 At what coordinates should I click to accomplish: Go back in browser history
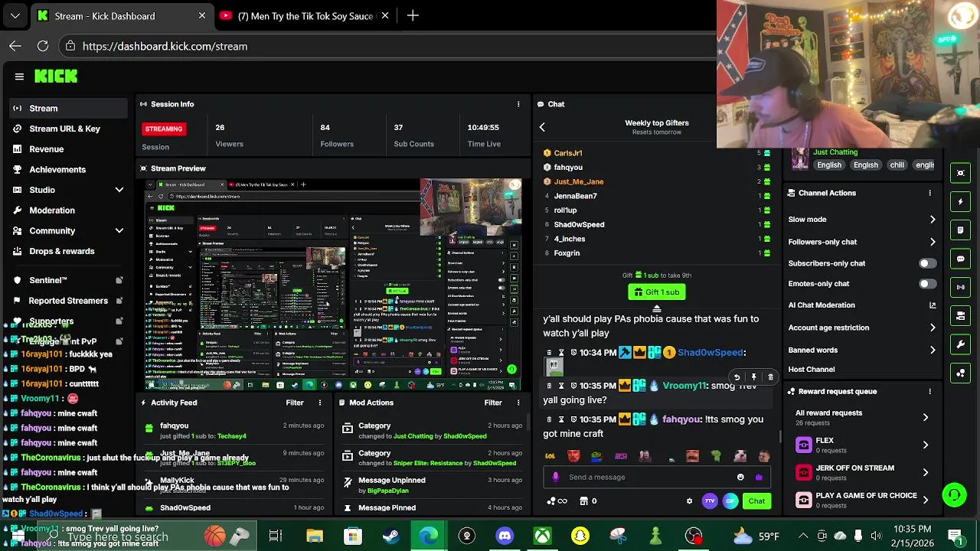[x=15, y=46]
